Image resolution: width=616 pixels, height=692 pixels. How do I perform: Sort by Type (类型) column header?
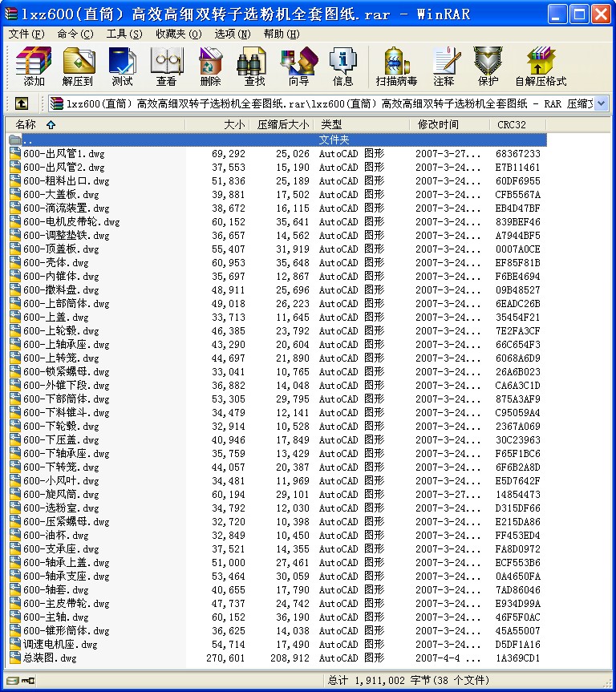point(362,124)
